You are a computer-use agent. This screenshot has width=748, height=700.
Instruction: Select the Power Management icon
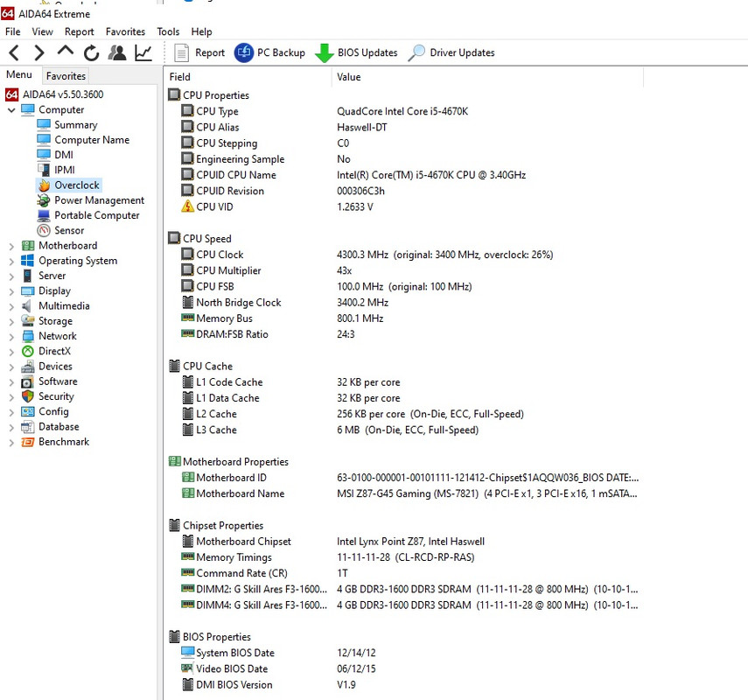(x=44, y=200)
